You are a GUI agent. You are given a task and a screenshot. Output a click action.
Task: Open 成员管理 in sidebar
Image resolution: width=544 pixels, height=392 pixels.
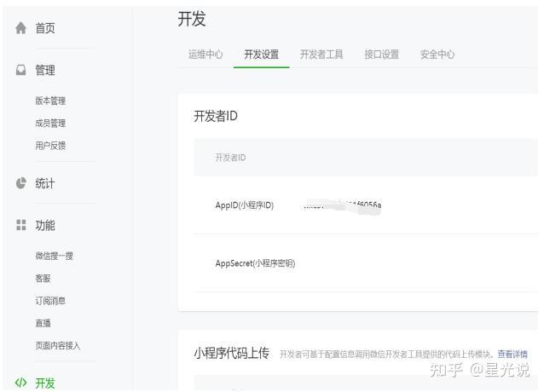50,123
